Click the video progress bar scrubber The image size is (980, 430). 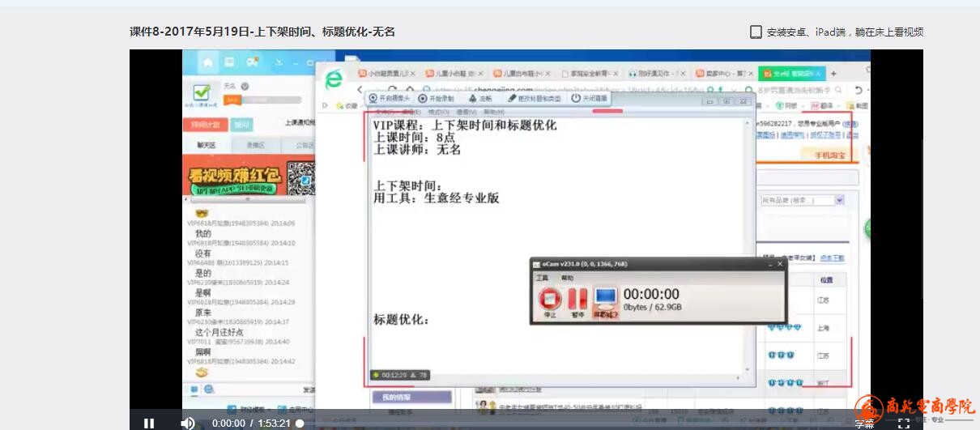(x=300, y=423)
